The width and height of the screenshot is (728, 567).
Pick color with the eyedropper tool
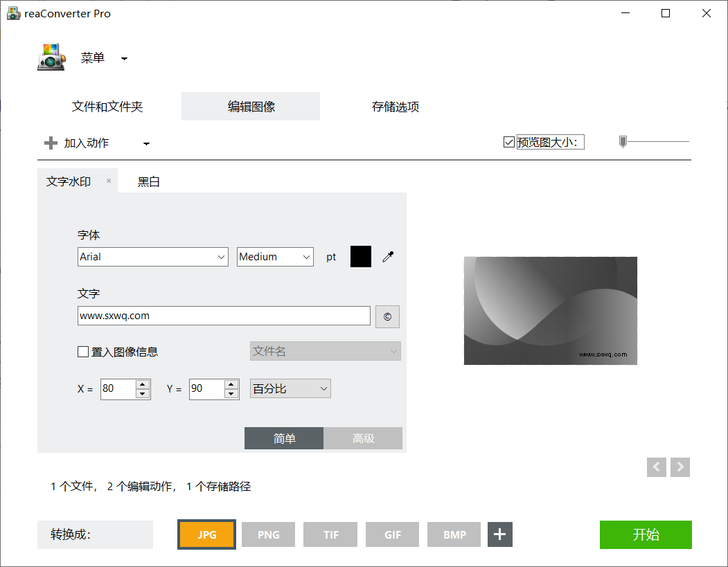[x=388, y=257]
